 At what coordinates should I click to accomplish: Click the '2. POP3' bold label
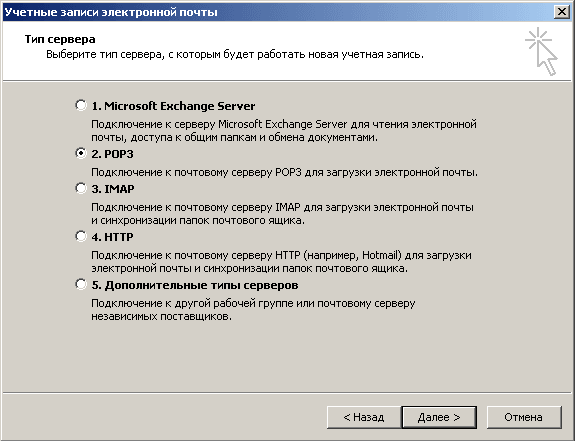click(112, 154)
